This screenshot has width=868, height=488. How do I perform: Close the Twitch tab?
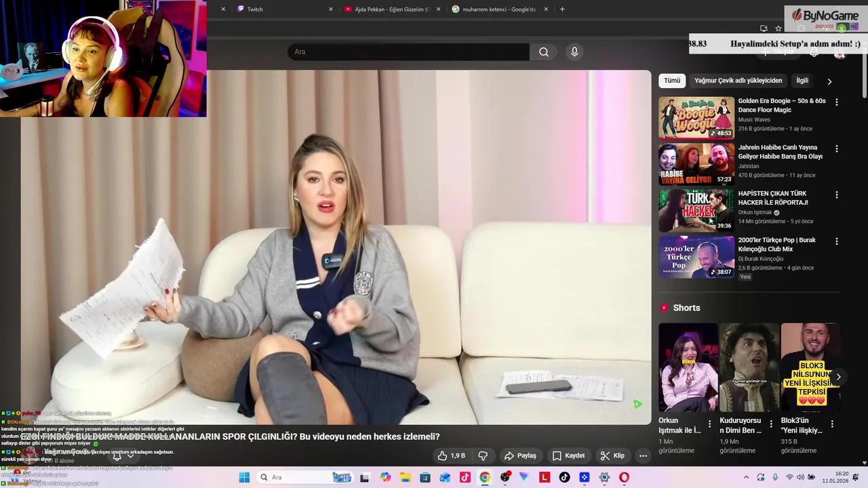click(331, 9)
